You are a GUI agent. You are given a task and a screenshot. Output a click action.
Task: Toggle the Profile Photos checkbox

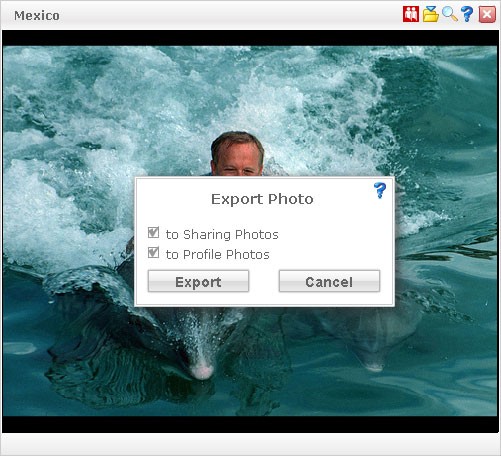[153, 252]
